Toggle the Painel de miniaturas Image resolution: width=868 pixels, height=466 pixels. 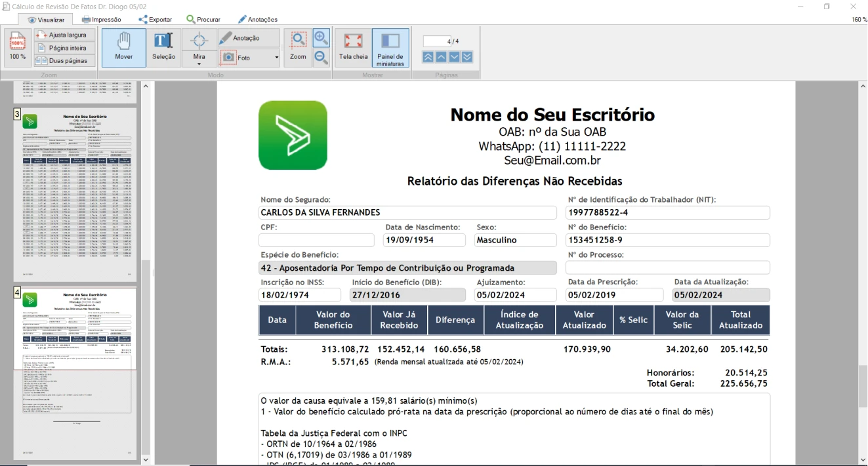[x=390, y=47]
